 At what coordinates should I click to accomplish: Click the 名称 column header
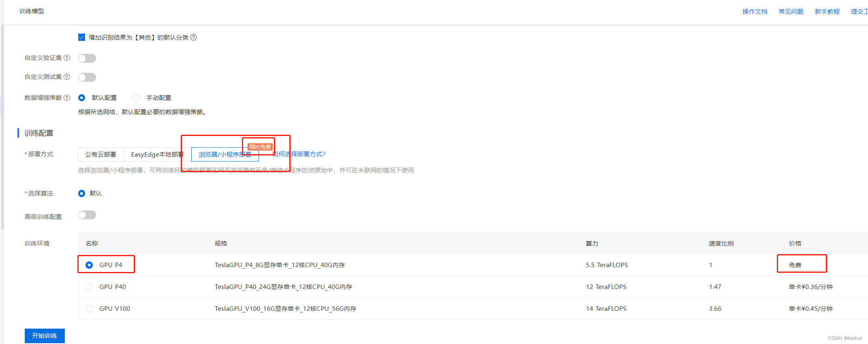(x=92, y=244)
